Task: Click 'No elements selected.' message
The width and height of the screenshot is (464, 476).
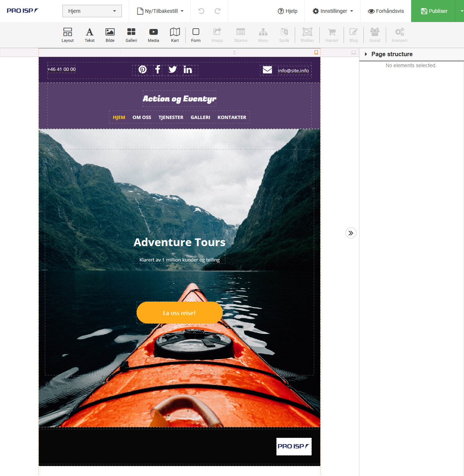Action: [x=411, y=65]
